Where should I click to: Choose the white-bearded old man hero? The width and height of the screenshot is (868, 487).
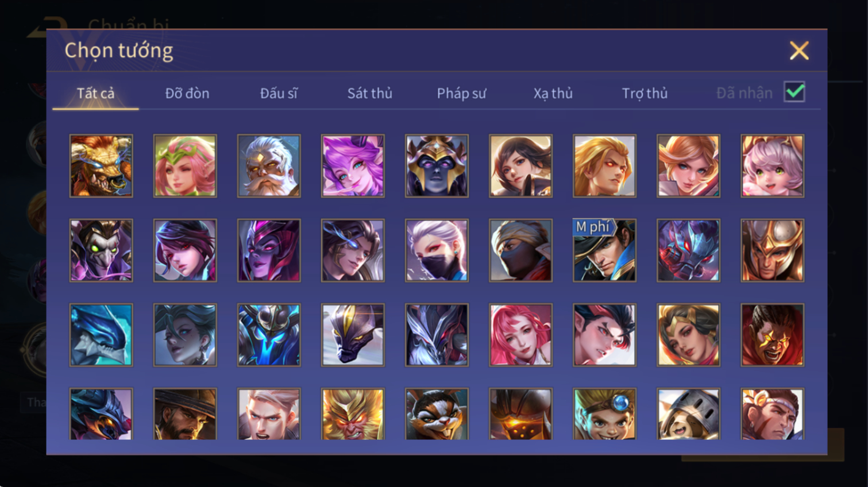click(269, 166)
